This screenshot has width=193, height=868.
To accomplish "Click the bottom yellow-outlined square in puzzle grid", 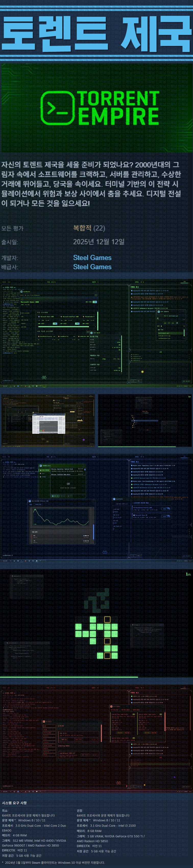I will pos(107,655).
